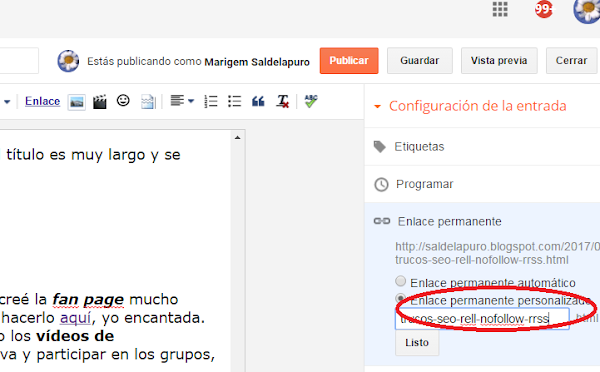The width and height of the screenshot is (600, 372).
Task: Apply a bulleted list
Action: pos(234,101)
